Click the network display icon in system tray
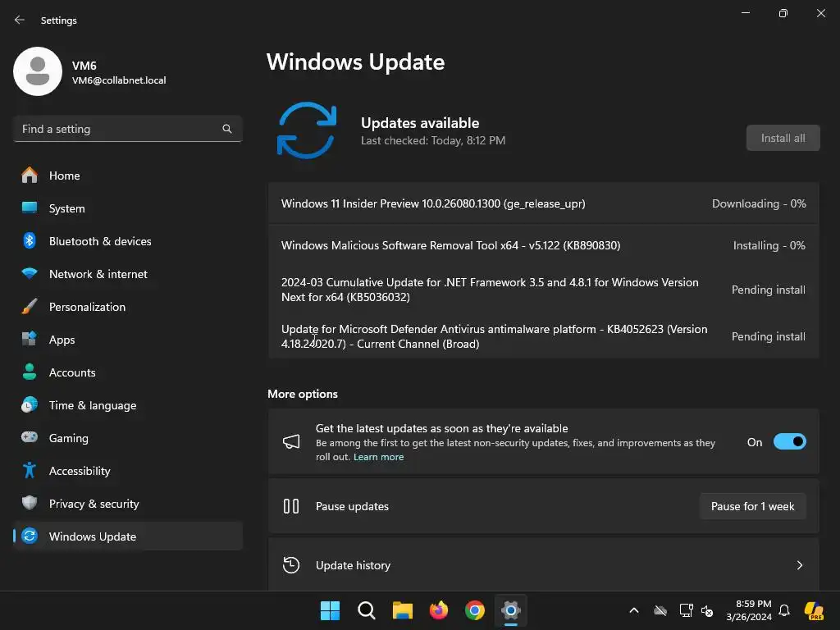 click(687, 610)
